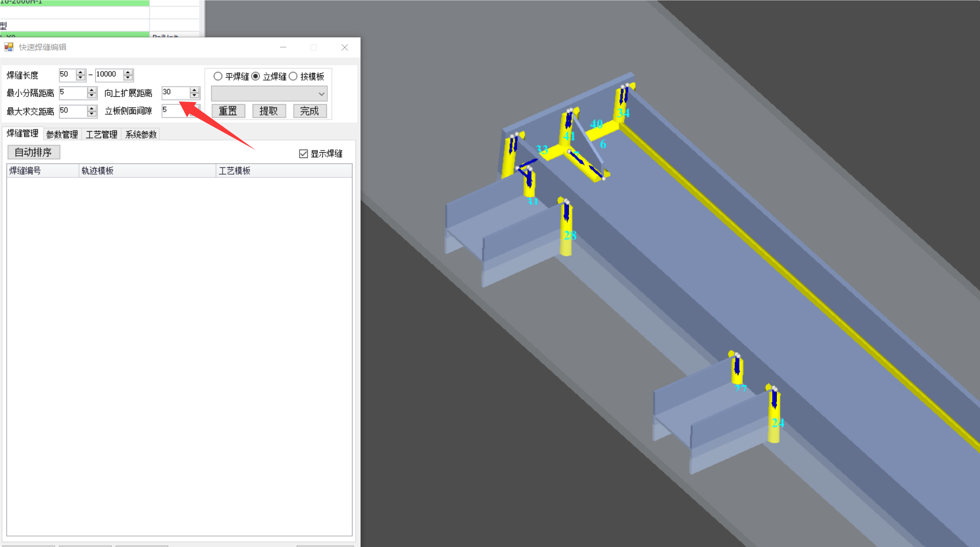The image size is (980, 547).
Task: Click weld seam label 28 in 3D view
Action: [570, 236]
